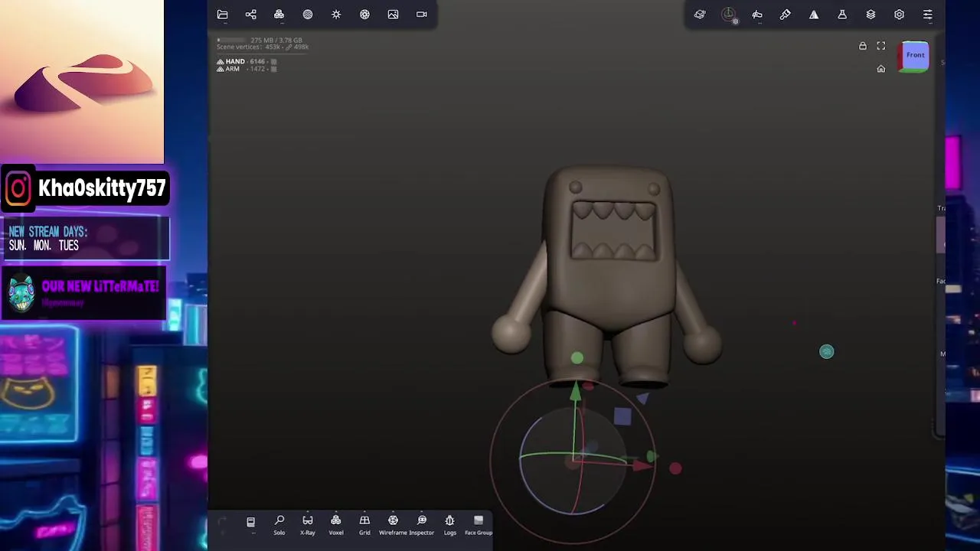The width and height of the screenshot is (980, 551).
Task: Open the tool selection menu in the top bar
Action: pyautogui.click(x=700, y=15)
